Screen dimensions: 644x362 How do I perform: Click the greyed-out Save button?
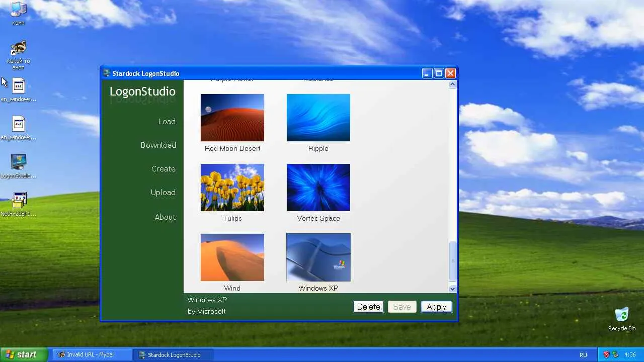402,307
